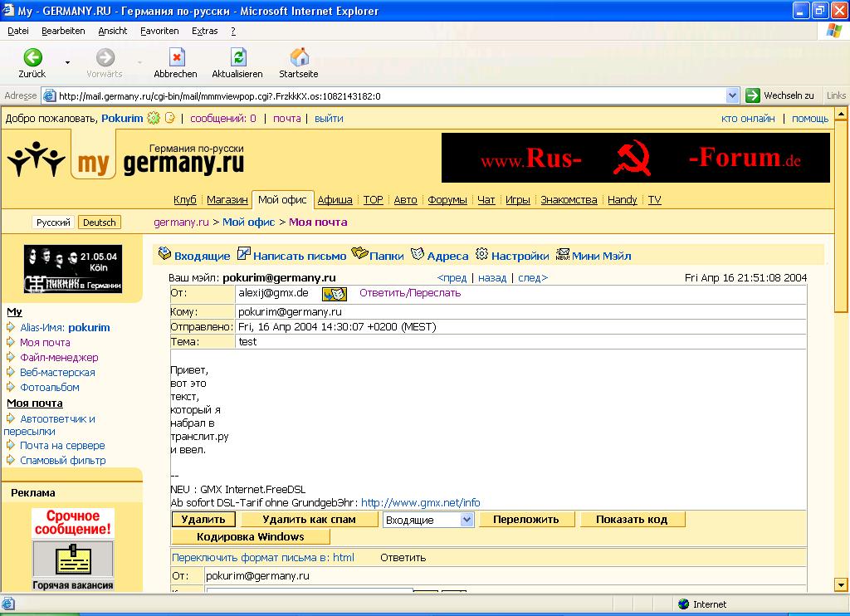The height and width of the screenshot is (616, 850).
Task: Open the Favoriten menu
Action: click(159, 31)
